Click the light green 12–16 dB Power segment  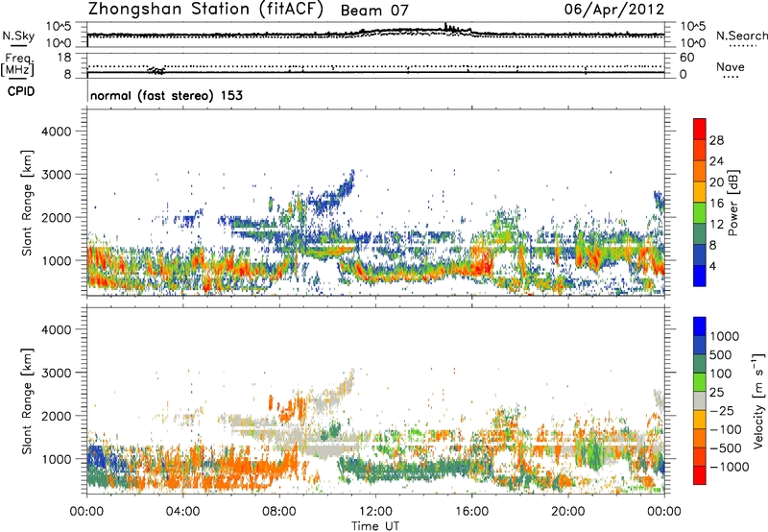click(700, 213)
